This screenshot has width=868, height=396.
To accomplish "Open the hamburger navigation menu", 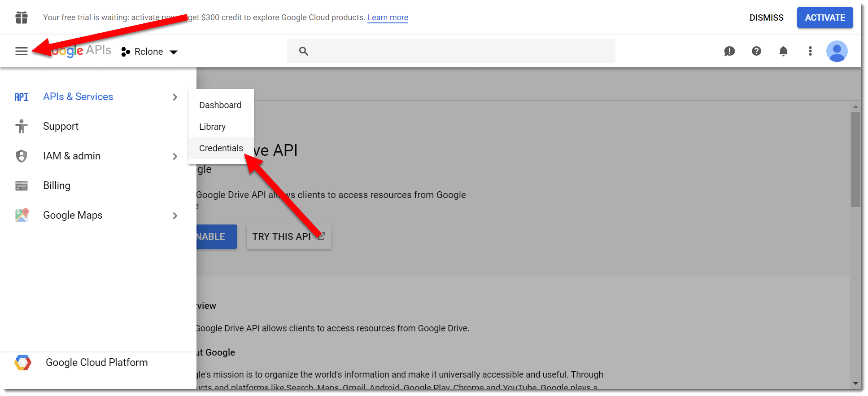I will [x=22, y=51].
